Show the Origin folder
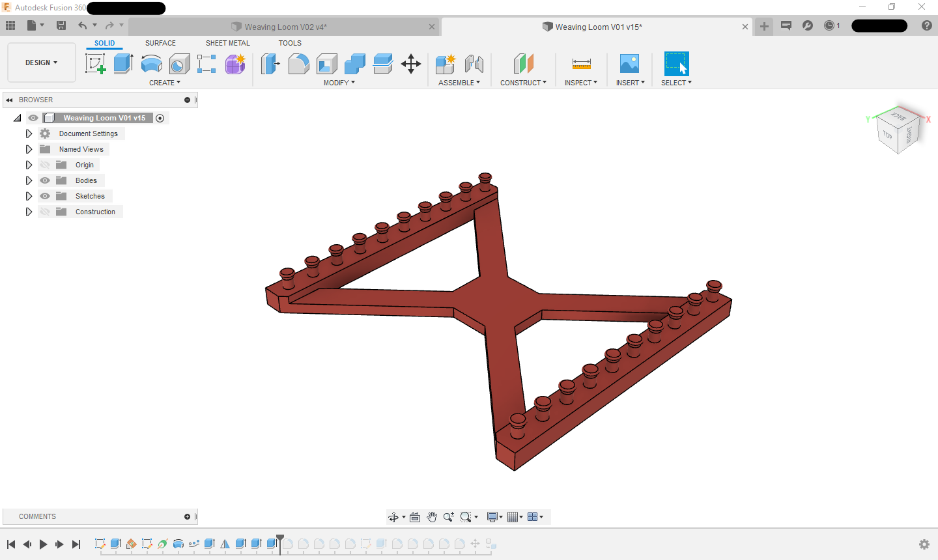The image size is (938, 560). [x=45, y=165]
